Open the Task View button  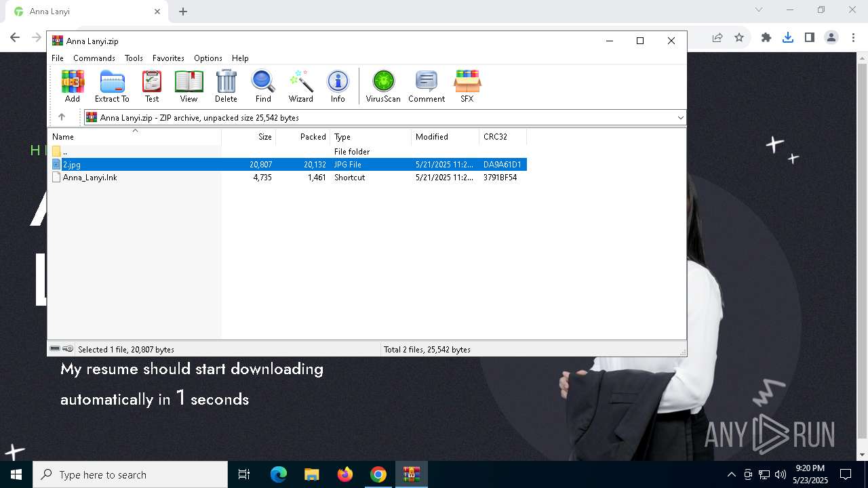[x=244, y=474]
